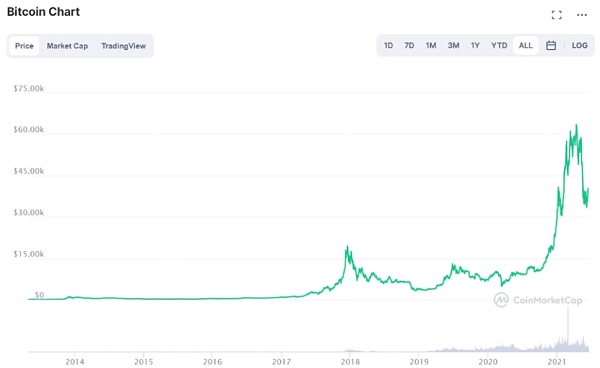Click the 2021 all-time-high peak
This screenshot has height=368, width=600.
tap(576, 125)
